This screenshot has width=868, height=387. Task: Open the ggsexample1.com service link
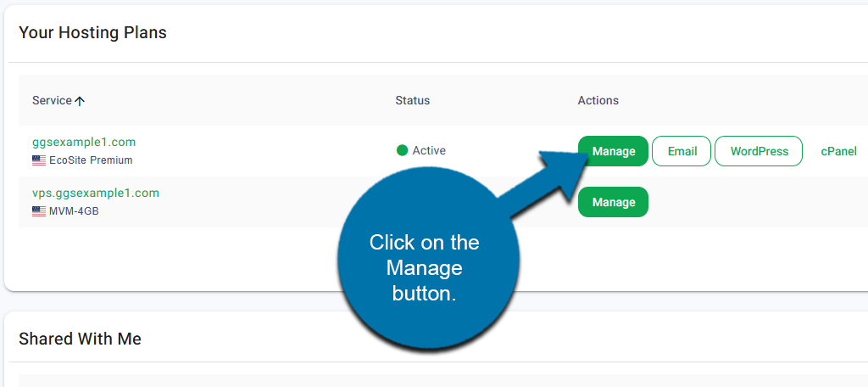[84, 142]
